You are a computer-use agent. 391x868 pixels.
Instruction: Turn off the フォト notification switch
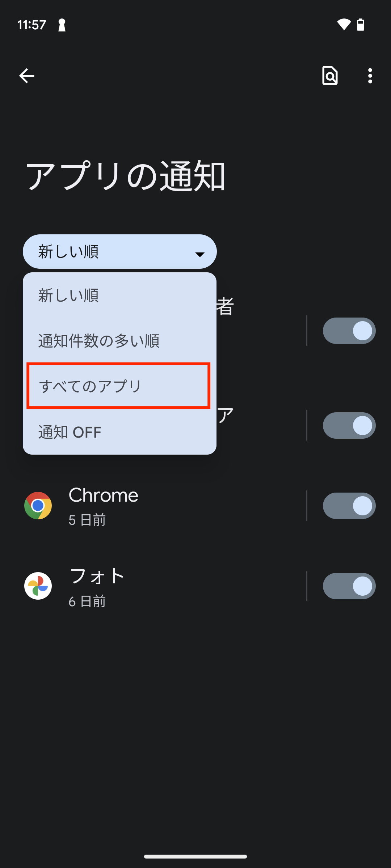pos(349,586)
